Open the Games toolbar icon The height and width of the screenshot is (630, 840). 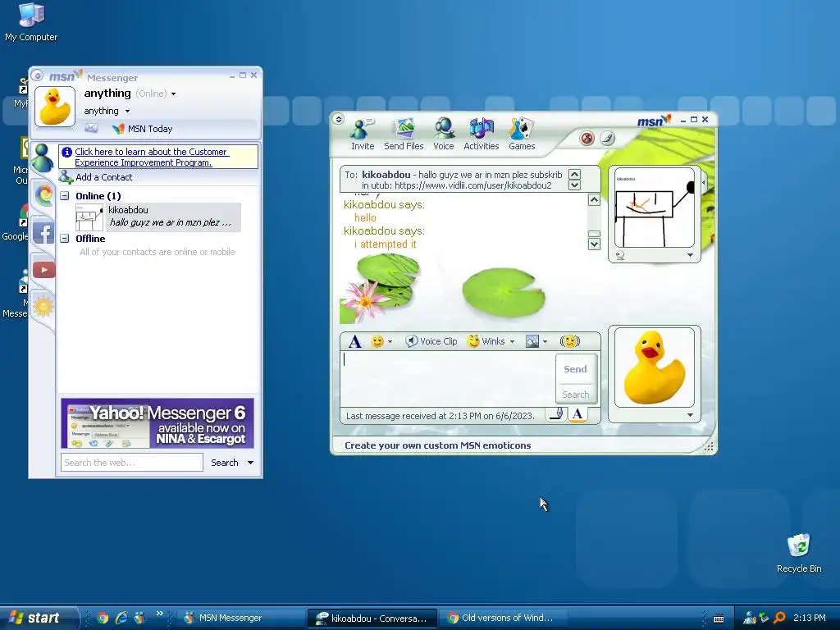point(521,135)
